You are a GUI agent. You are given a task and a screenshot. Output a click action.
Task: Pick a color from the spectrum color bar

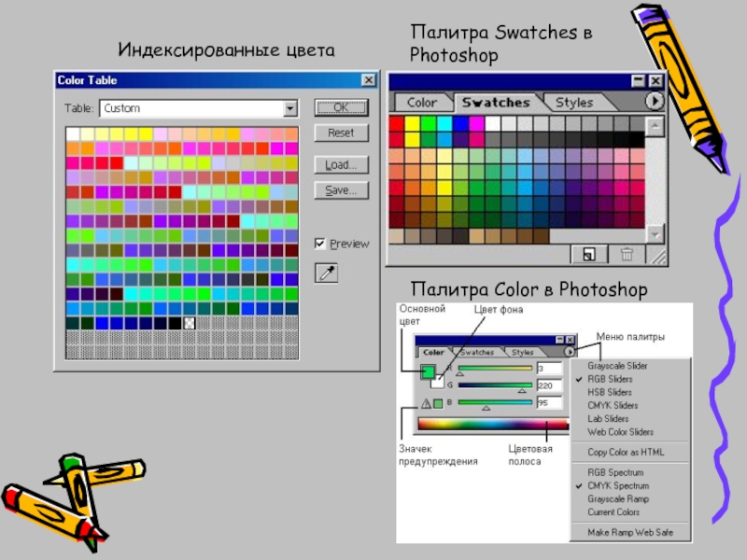494,424
